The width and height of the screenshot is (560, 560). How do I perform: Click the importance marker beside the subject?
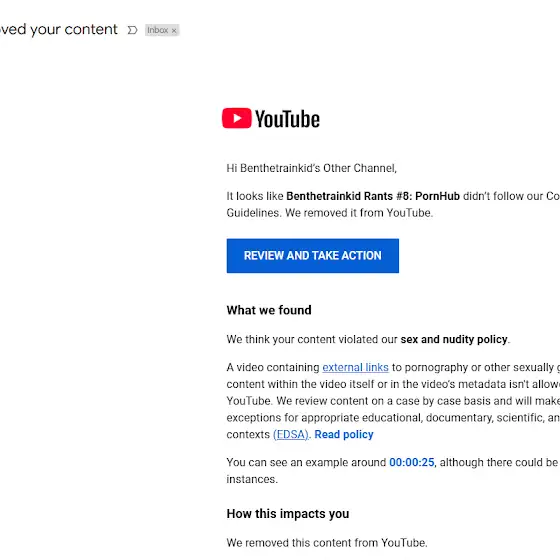132,30
